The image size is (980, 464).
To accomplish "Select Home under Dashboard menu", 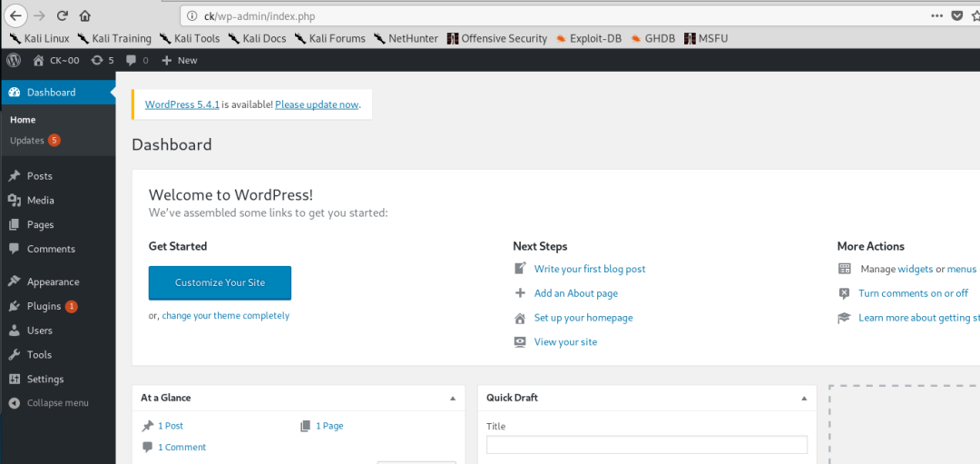I will pyautogui.click(x=23, y=120).
